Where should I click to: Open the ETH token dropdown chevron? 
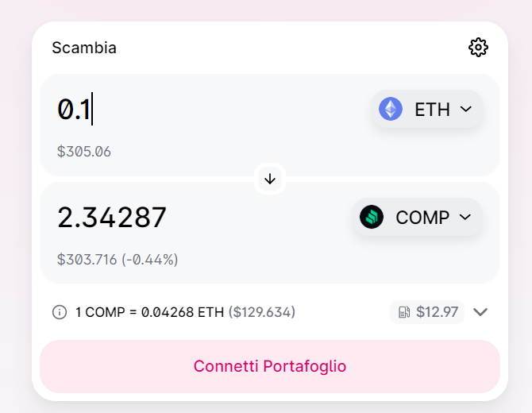(x=466, y=109)
